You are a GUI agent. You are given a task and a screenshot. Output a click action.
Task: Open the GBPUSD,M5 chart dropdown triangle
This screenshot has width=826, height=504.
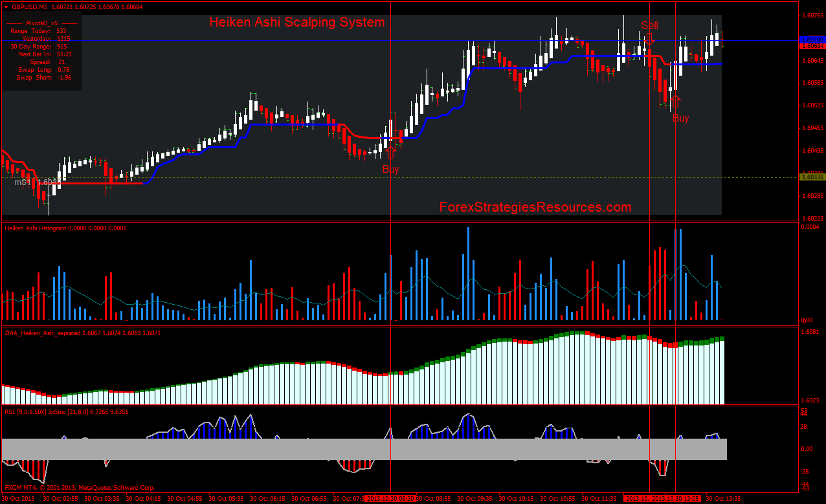[6, 6]
